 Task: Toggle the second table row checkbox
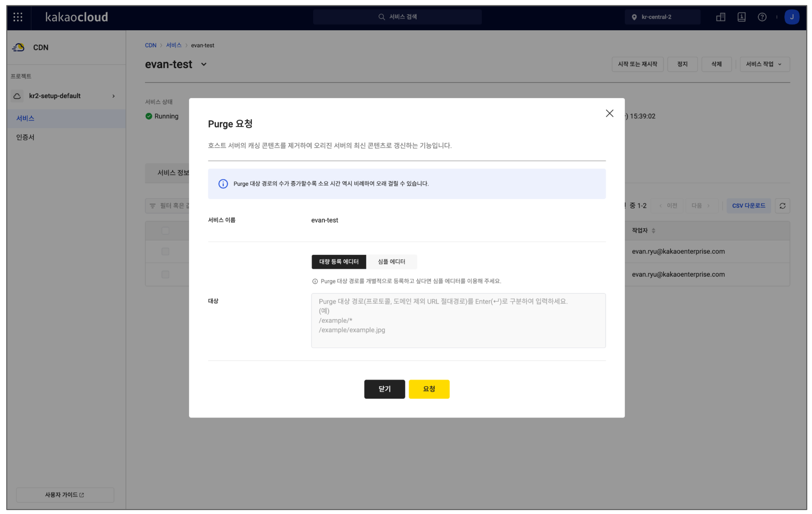[165, 274]
